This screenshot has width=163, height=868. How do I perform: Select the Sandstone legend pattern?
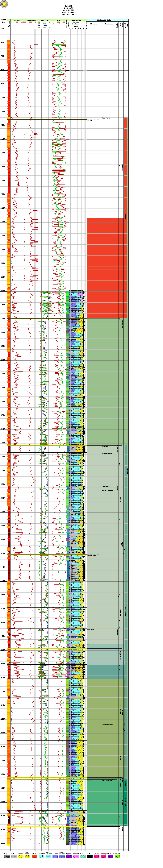(x=21, y=856)
